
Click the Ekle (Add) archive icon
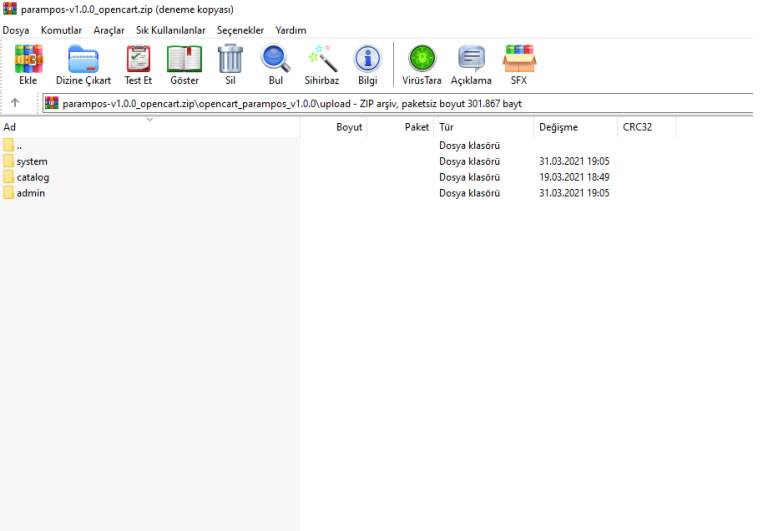click(x=28, y=59)
